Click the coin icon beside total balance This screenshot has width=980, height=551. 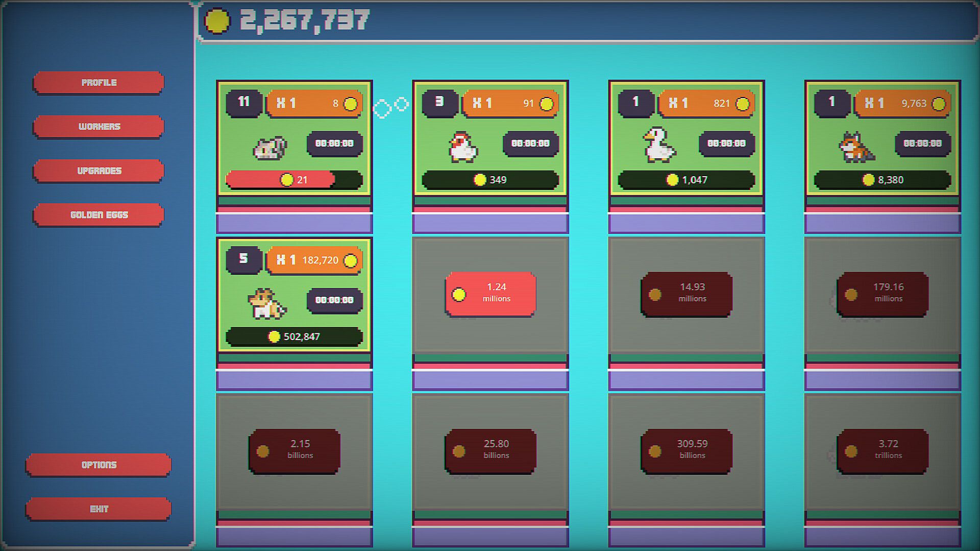[x=217, y=21]
